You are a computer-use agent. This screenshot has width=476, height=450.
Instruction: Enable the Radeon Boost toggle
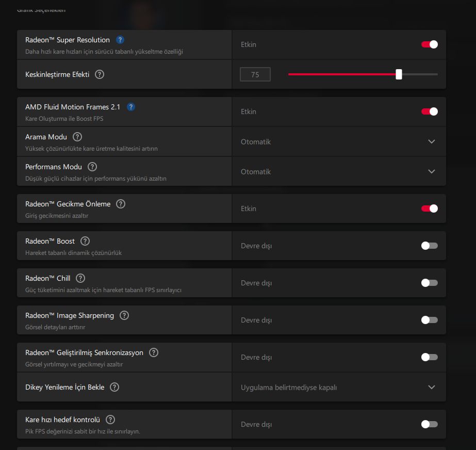430,246
